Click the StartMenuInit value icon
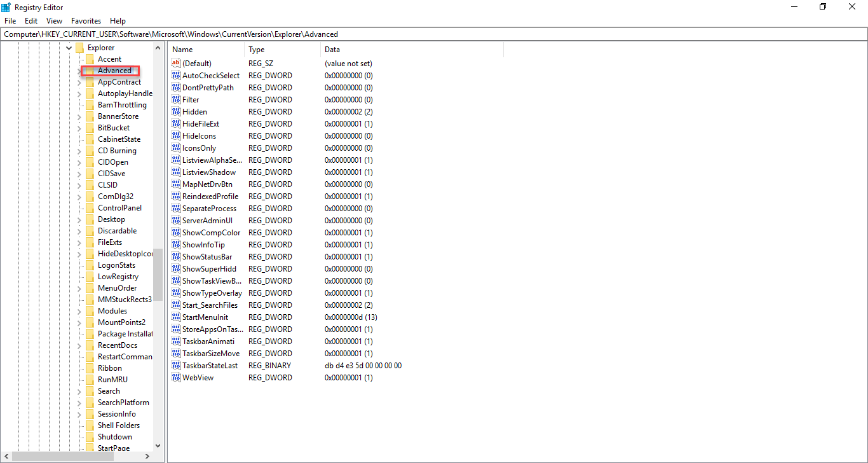 (176, 317)
